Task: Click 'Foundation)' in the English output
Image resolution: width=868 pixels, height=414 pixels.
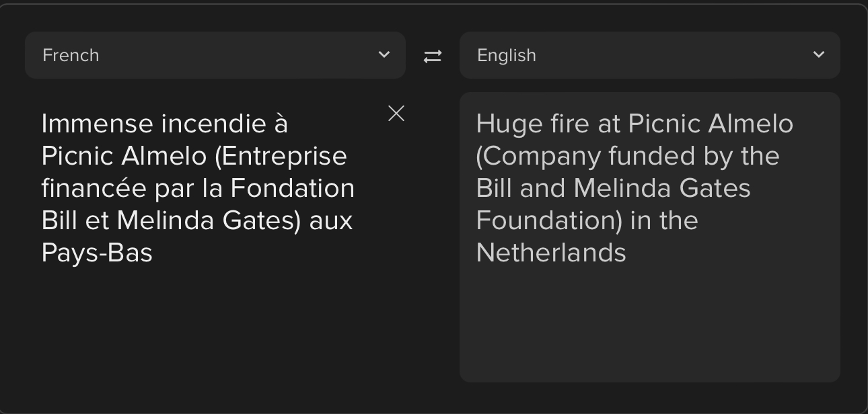Action: point(550,221)
